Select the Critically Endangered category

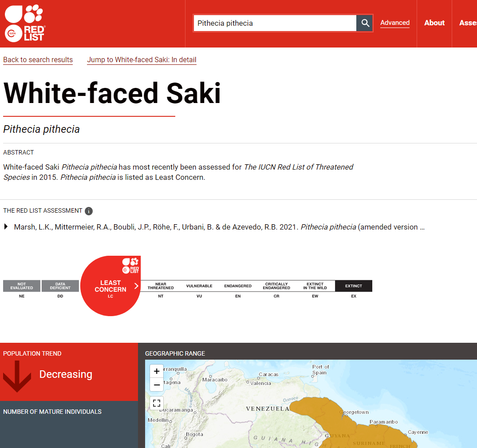pos(276,286)
